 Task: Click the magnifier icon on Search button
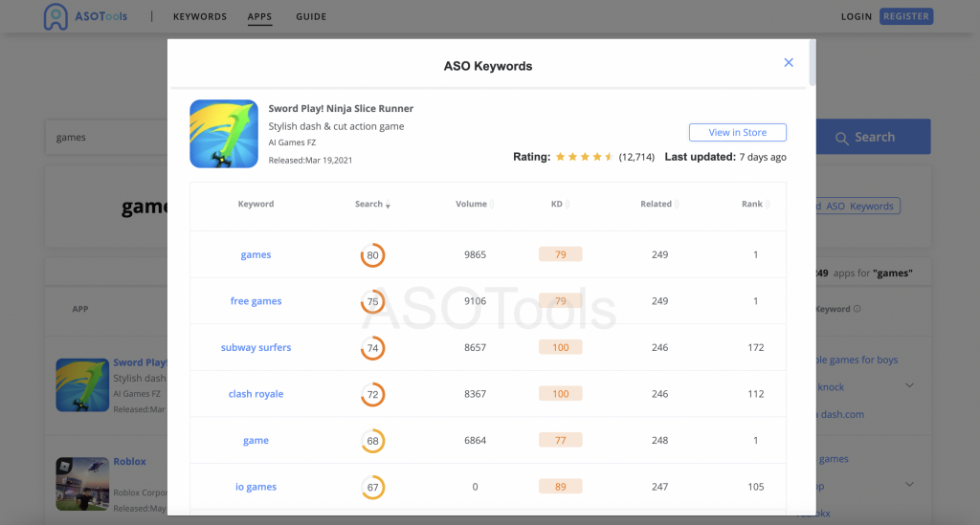[x=842, y=138]
